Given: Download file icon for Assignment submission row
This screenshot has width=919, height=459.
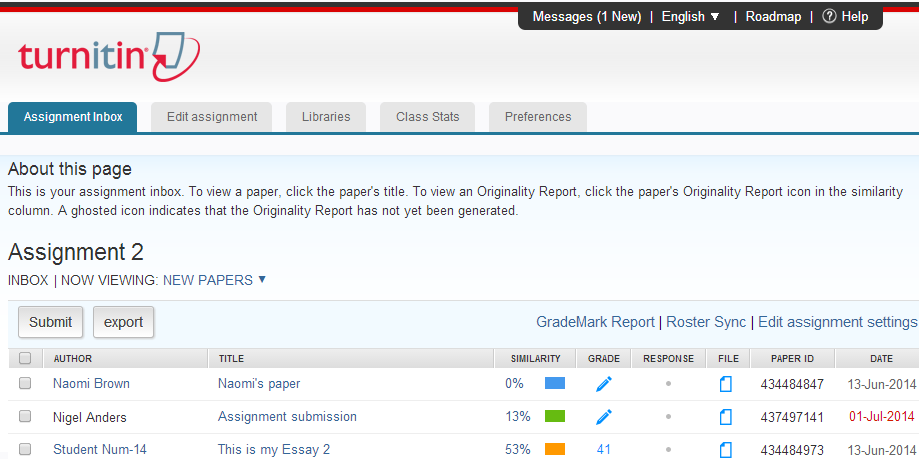Looking at the screenshot, I should 726,417.
